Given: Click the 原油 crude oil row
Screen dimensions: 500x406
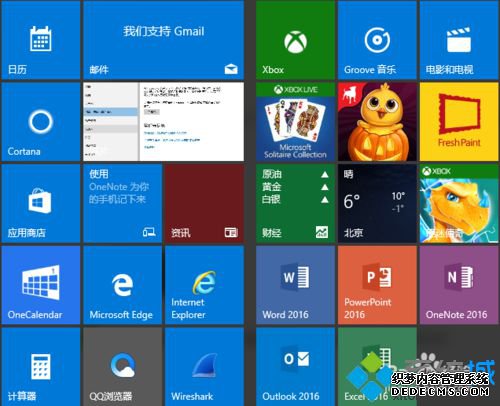Looking at the screenshot, I should [295, 174].
